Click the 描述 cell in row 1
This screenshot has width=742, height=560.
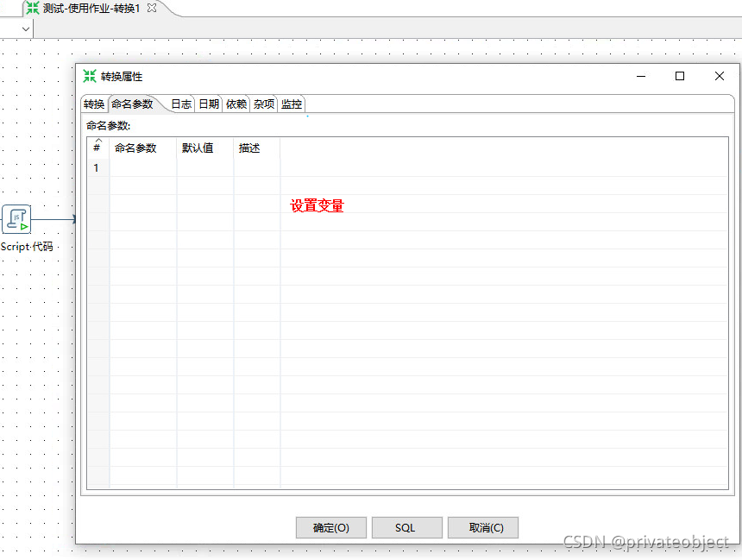tap(257, 167)
